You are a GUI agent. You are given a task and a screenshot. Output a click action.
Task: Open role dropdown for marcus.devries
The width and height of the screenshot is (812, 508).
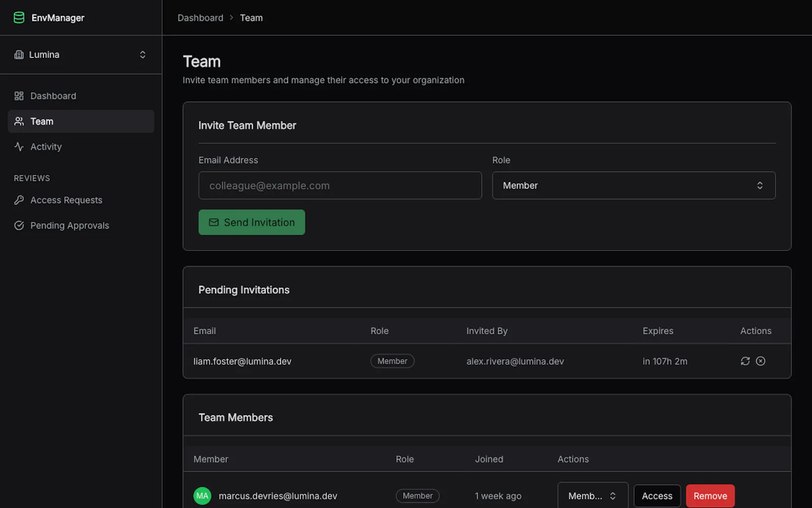[x=593, y=496]
